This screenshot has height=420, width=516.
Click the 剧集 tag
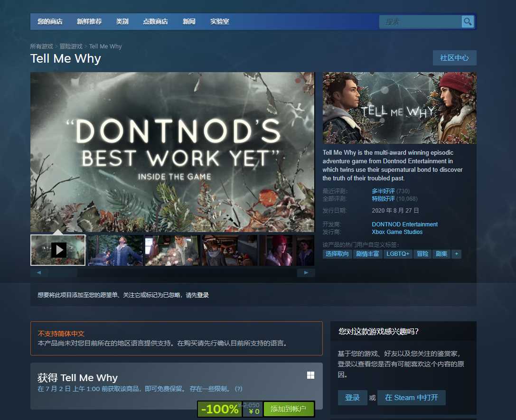[x=441, y=254]
